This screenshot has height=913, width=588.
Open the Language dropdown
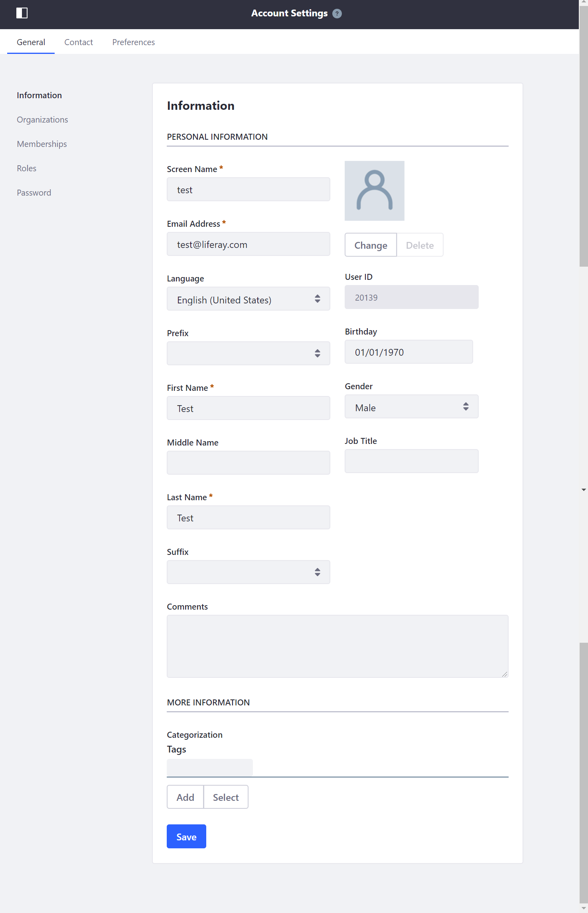(x=248, y=299)
